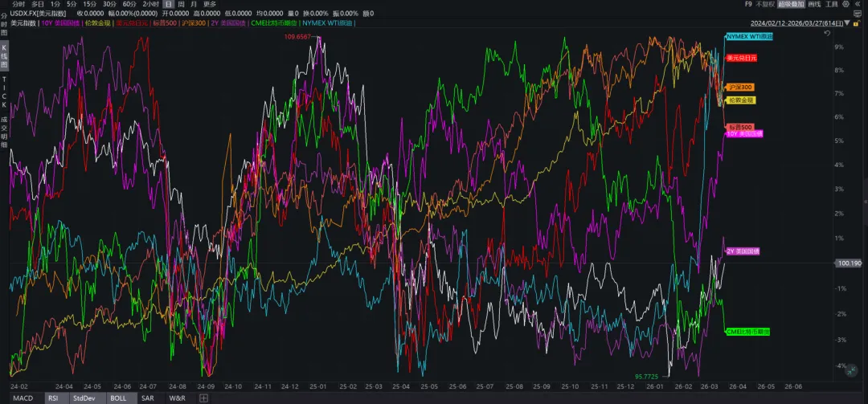The width and height of the screenshot is (868, 404).
Task: Click the NYMEX WTI原油 legend entry at top
Action: pos(328,23)
